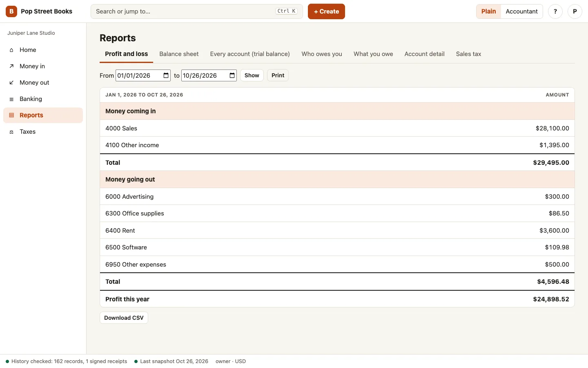Viewport: 588px width, 368px height.
Task: Focus the Search or jump to field
Action: [x=196, y=11]
